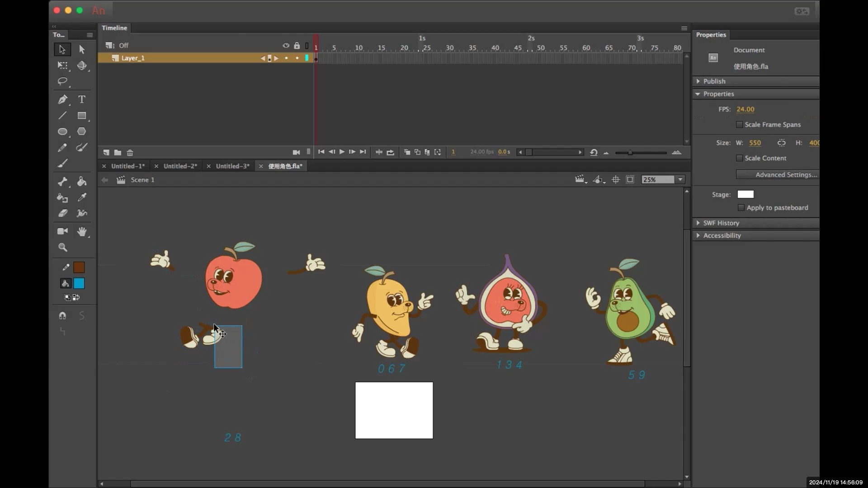Toggle show/hide all layers eye icon
The image size is (868, 488).
pos(286,46)
